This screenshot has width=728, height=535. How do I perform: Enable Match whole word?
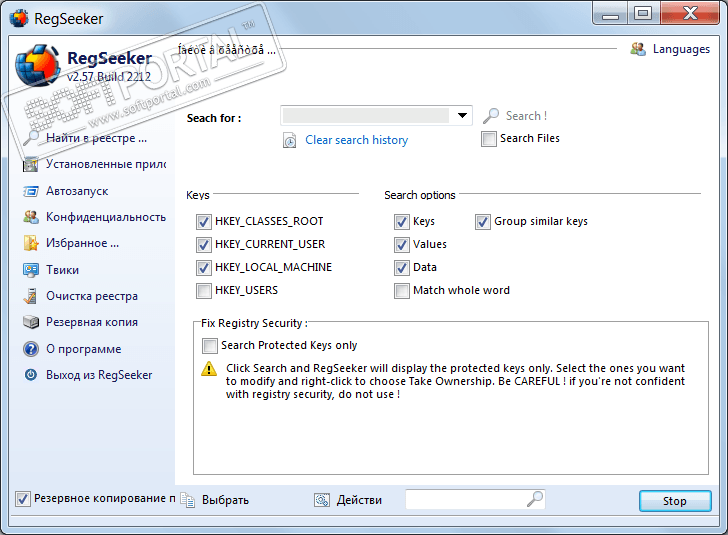click(402, 291)
